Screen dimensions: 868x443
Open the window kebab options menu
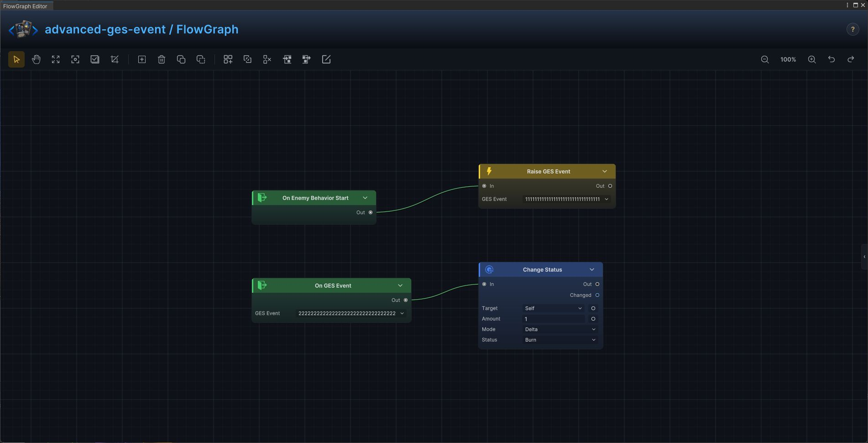(x=847, y=5)
